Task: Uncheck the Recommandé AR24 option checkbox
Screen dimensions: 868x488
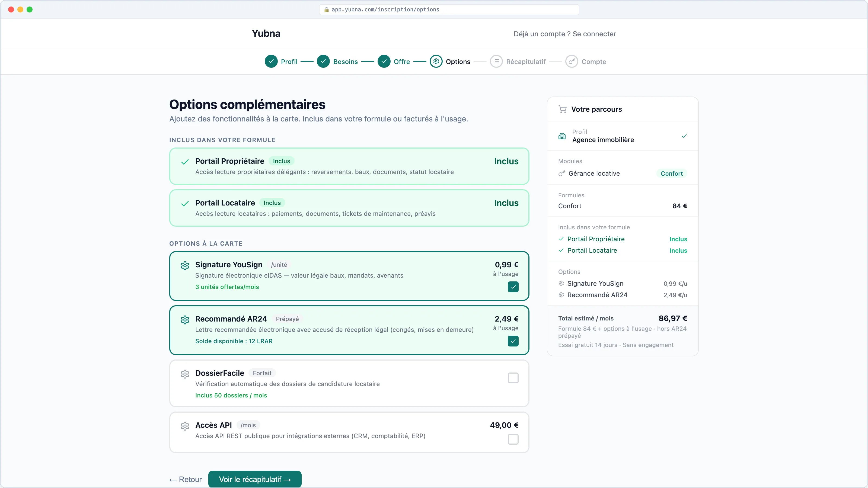Action: pos(513,341)
